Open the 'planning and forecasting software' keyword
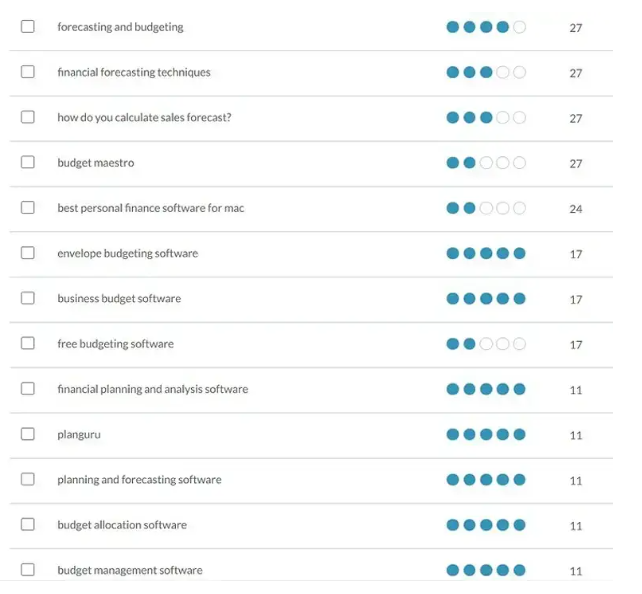The width and height of the screenshot is (642, 594). (x=139, y=480)
